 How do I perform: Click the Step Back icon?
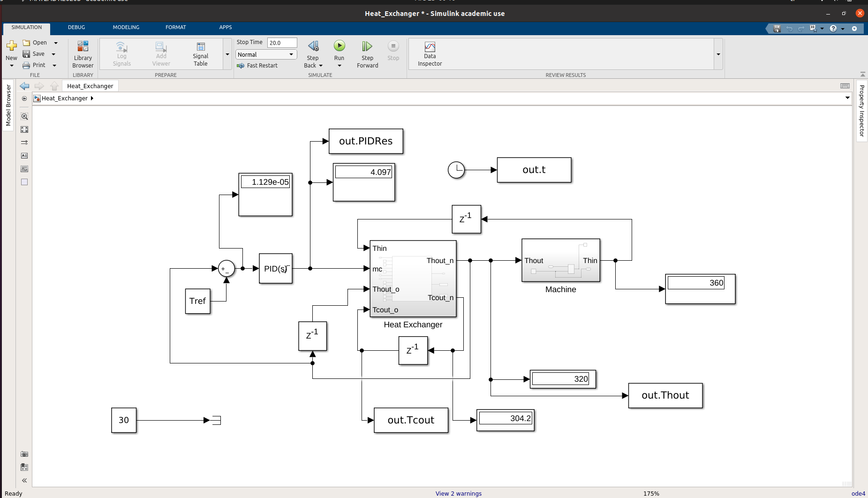[313, 46]
